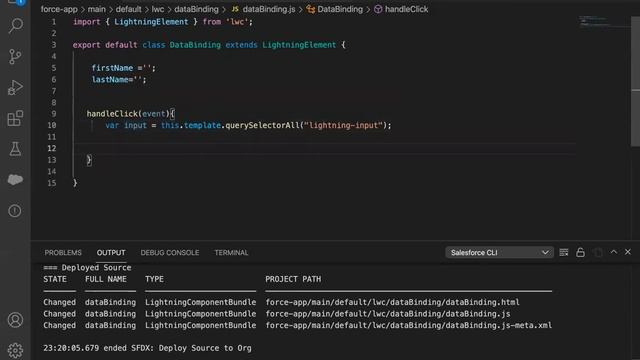This screenshot has height=360, width=640.
Task: Maximize the panel with the up chevron
Action: pyautogui.click(x=613, y=252)
